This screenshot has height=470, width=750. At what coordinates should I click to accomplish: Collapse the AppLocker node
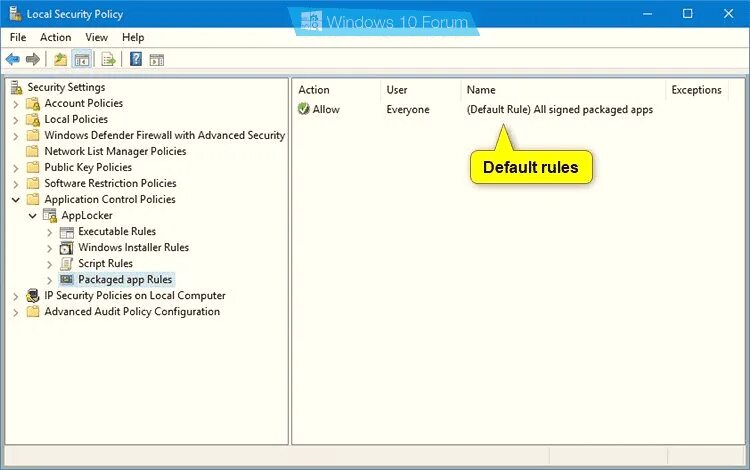(33, 216)
